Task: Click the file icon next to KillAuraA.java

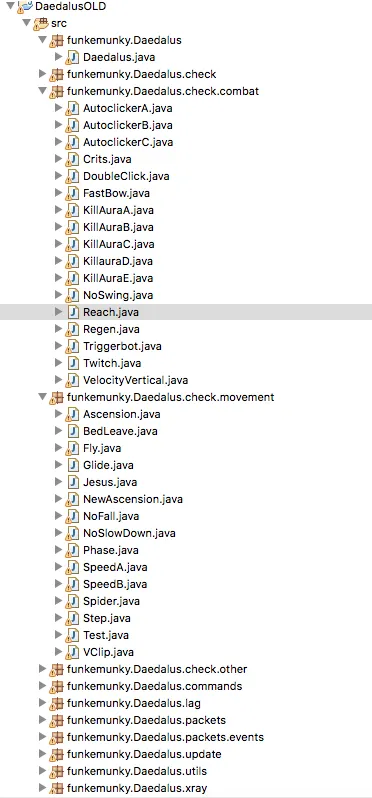Action: 73,210
